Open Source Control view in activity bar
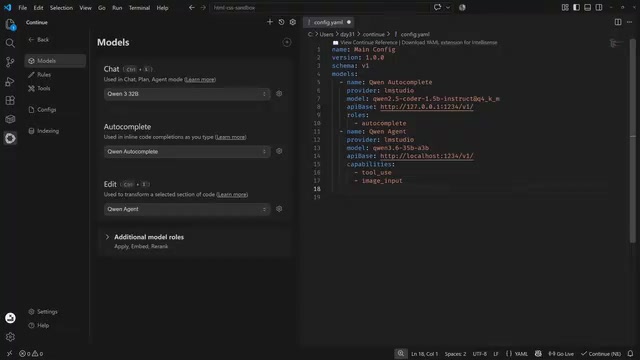The image size is (640, 360). [10, 62]
